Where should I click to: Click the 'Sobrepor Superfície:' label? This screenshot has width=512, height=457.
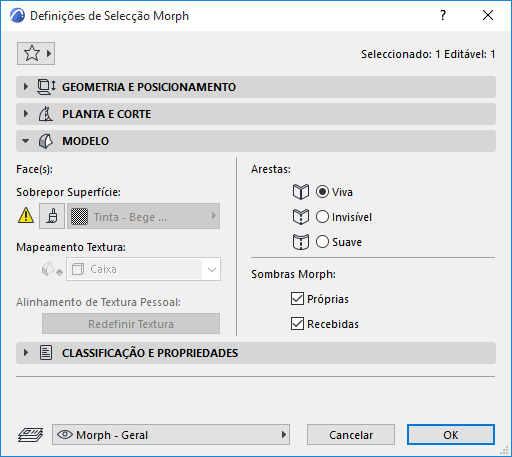68,192
